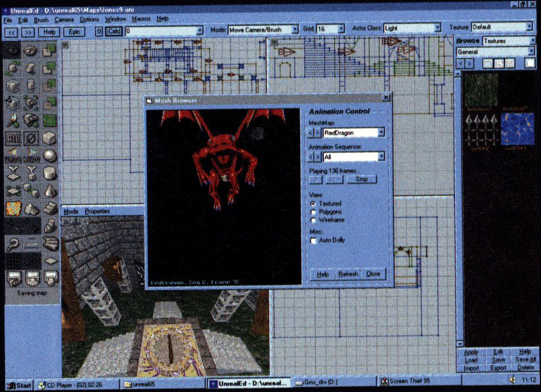Select the Polygons view radio button
Image resolution: width=541 pixels, height=392 pixels.
[x=313, y=212]
